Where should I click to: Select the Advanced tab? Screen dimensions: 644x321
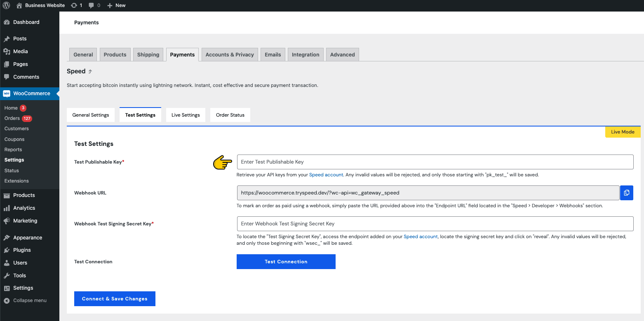pos(343,55)
